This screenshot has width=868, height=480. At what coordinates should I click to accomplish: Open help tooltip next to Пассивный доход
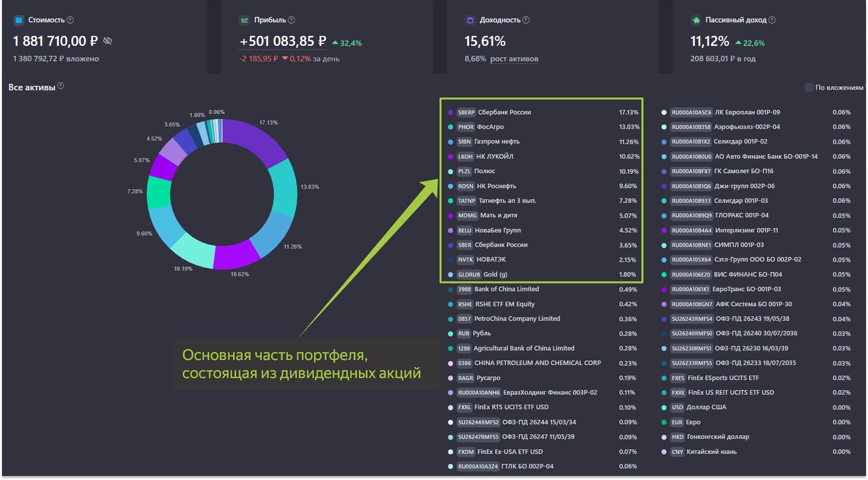point(772,20)
